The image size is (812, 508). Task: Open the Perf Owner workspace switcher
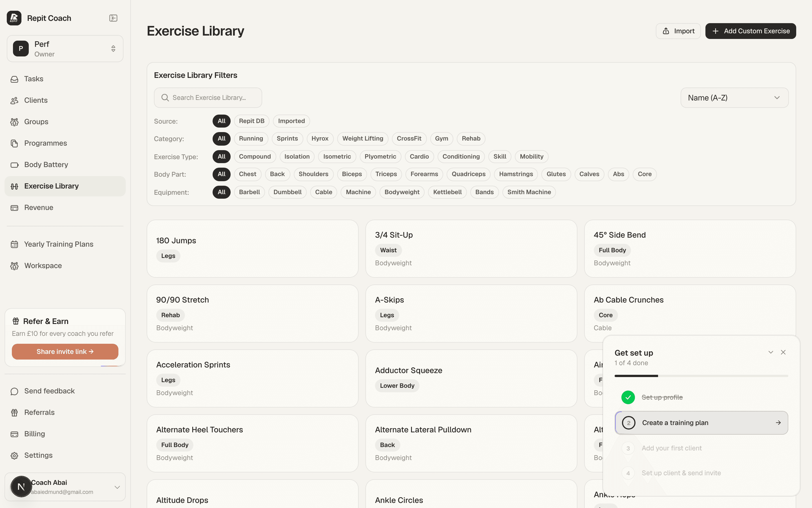pos(65,49)
